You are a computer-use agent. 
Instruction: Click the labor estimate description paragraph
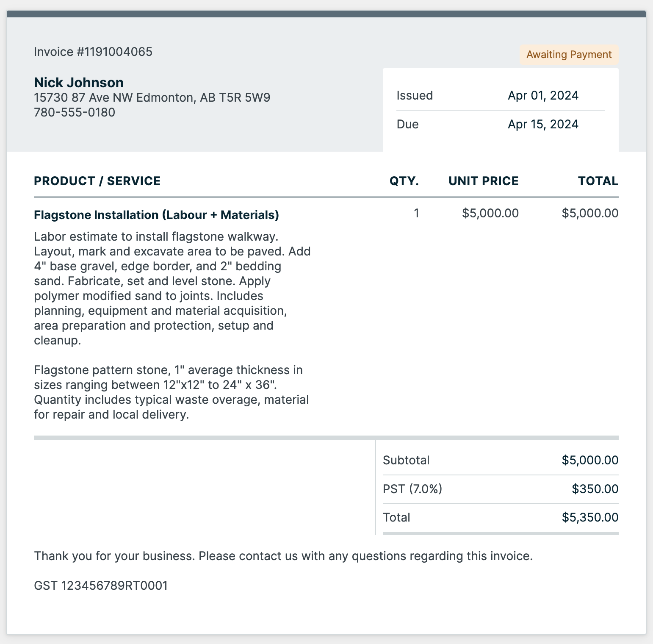(x=169, y=288)
